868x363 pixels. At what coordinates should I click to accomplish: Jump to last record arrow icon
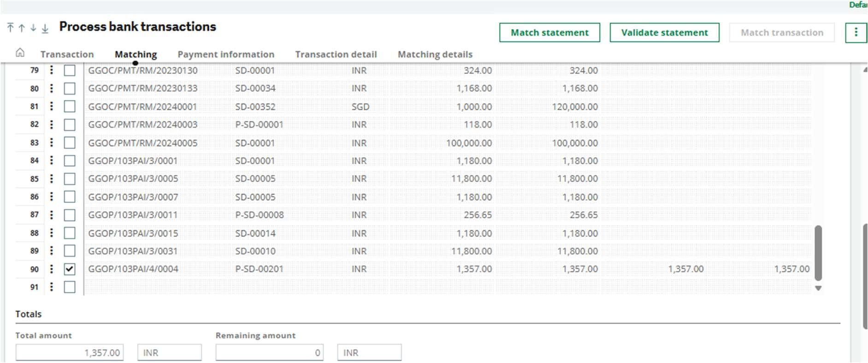[45, 28]
